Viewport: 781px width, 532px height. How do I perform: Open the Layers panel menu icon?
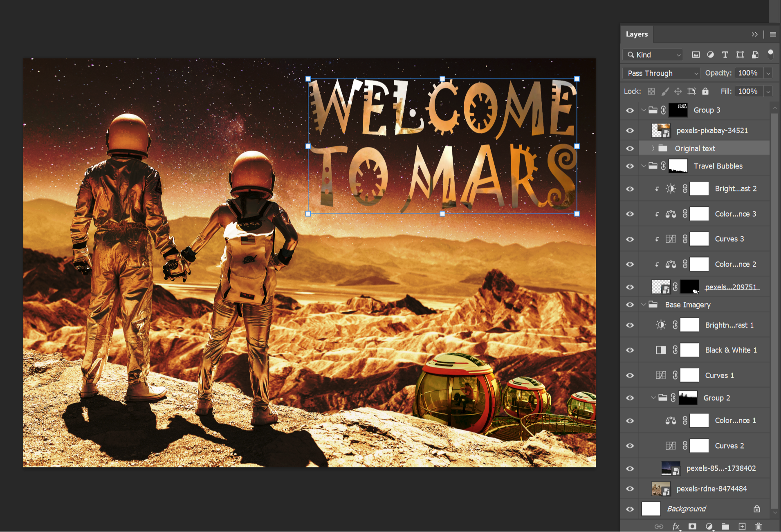coord(773,34)
